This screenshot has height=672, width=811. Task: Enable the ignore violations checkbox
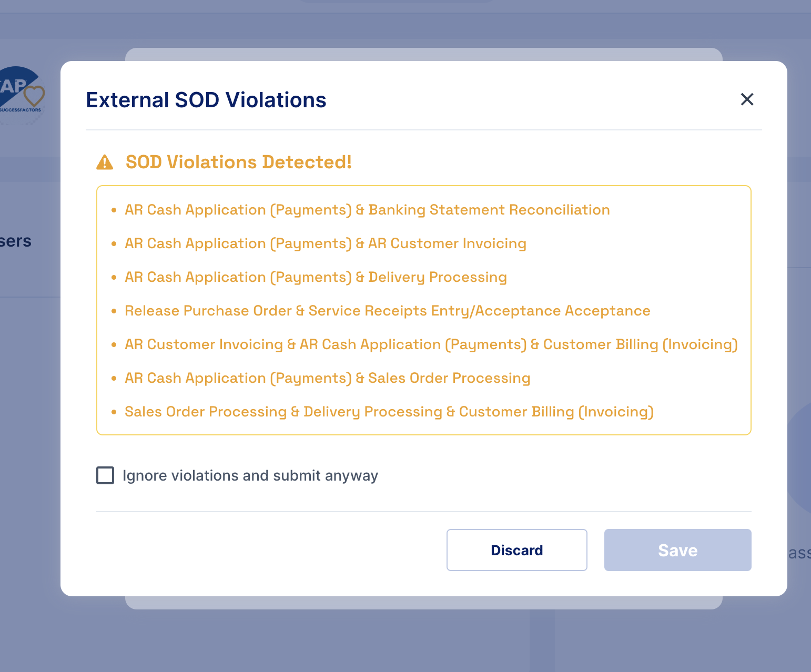tap(105, 475)
